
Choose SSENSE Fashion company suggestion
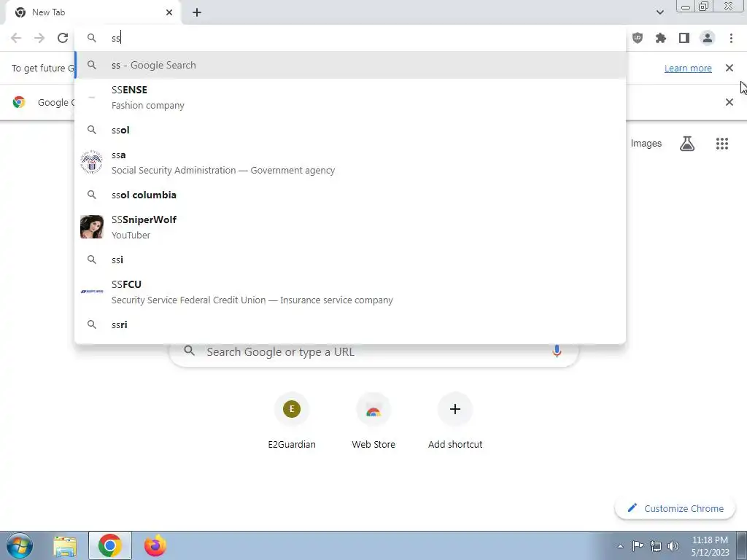click(350, 98)
